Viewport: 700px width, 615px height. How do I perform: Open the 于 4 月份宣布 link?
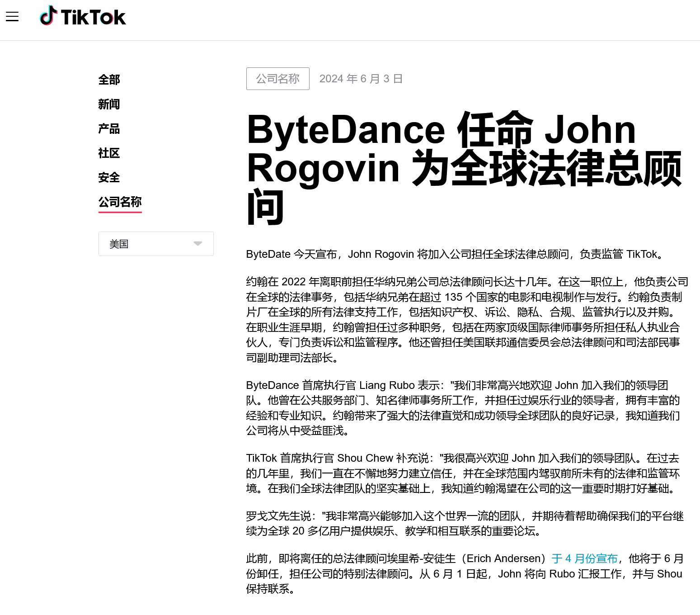[585, 558]
